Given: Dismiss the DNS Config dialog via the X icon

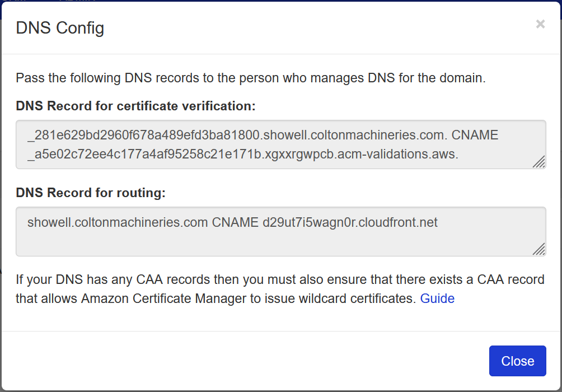Looking at the screenshot, I should tap(540, 24).
